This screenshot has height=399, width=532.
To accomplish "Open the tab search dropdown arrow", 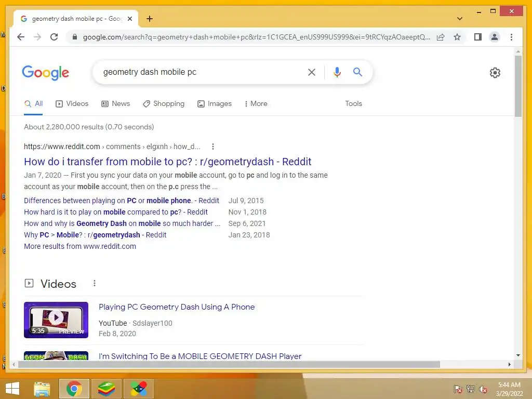I will 460,19.
